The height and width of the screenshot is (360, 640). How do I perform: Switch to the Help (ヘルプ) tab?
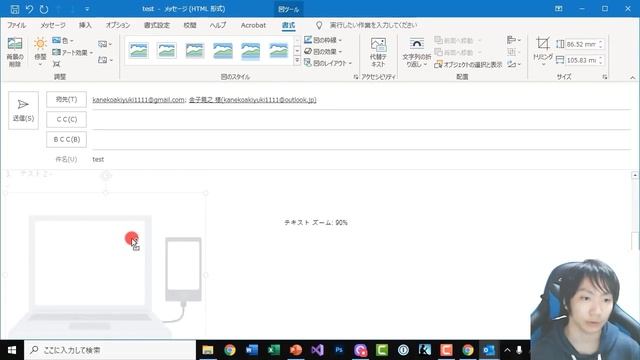click(x=218, y=25)
